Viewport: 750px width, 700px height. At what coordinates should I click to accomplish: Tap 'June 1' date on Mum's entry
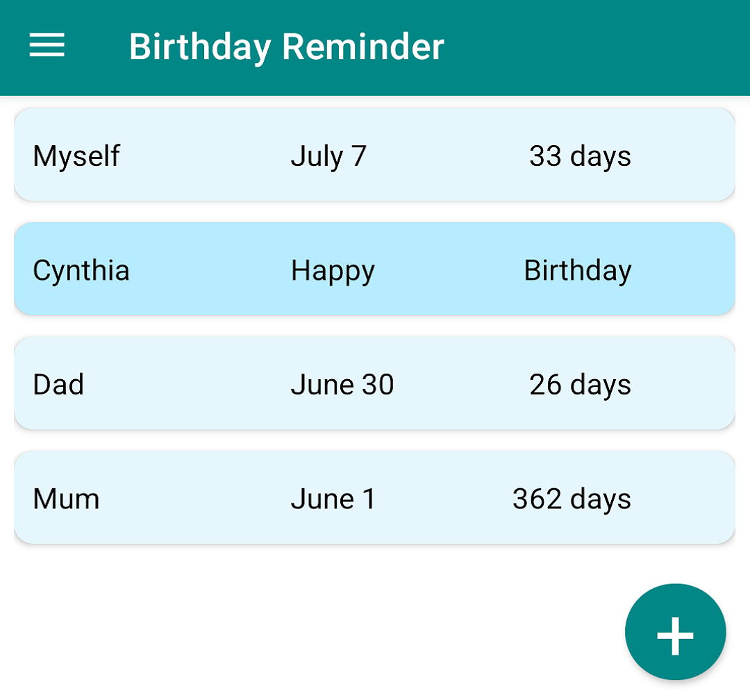pos(333,499)
